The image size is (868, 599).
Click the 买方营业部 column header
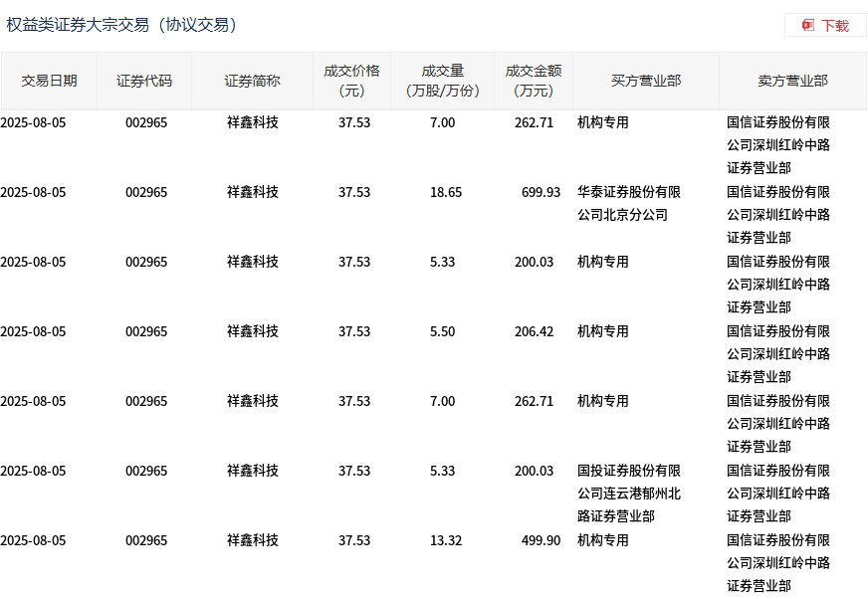tap(645, 81)
